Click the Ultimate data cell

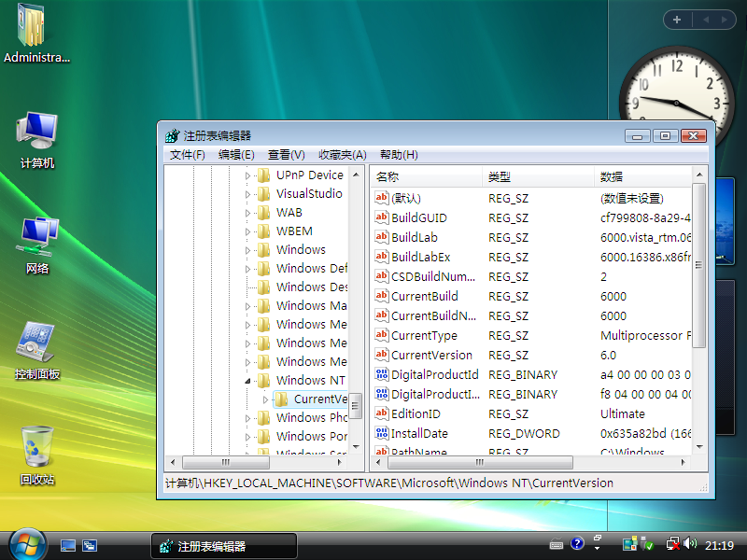click(622, 413)
